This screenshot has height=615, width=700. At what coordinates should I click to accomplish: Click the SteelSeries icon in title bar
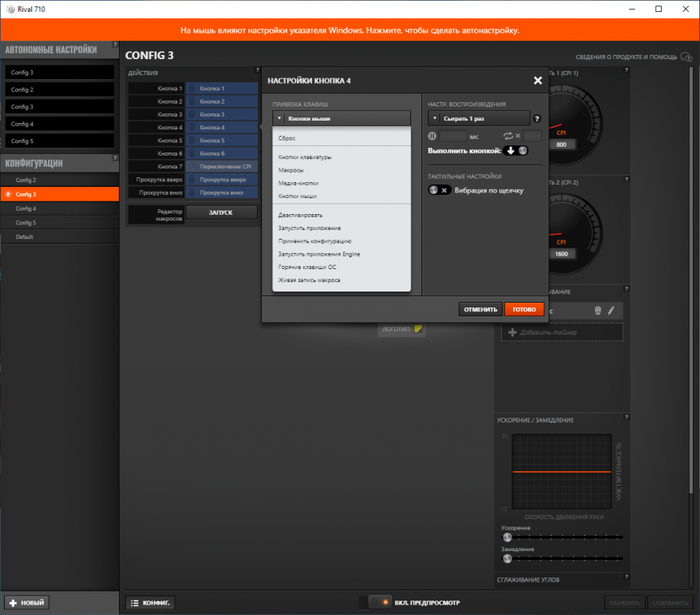(10, 9)
